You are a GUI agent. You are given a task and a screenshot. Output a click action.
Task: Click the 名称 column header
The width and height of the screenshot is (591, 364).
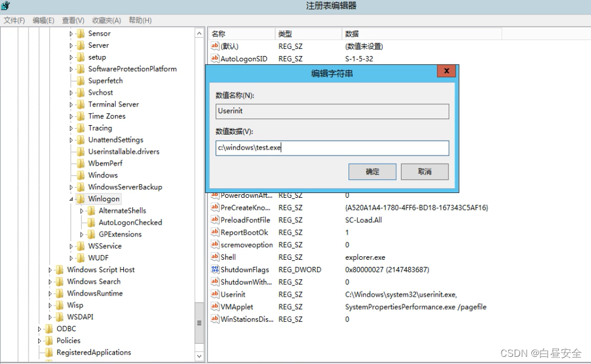pos(242,34)
